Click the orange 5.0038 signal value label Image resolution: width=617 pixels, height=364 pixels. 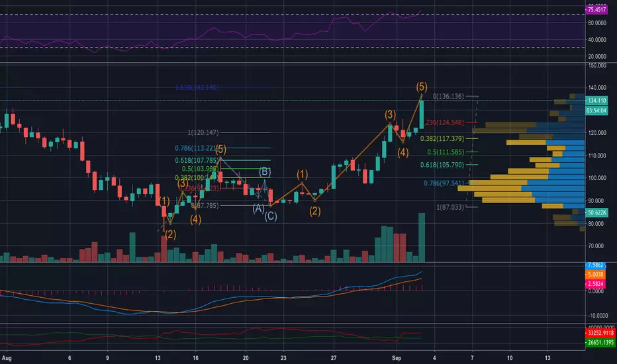595,274
